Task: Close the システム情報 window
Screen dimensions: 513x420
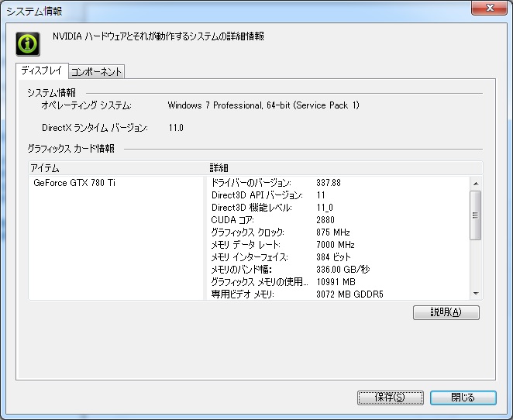Action: pyautogui.click(x=489, y=8)
